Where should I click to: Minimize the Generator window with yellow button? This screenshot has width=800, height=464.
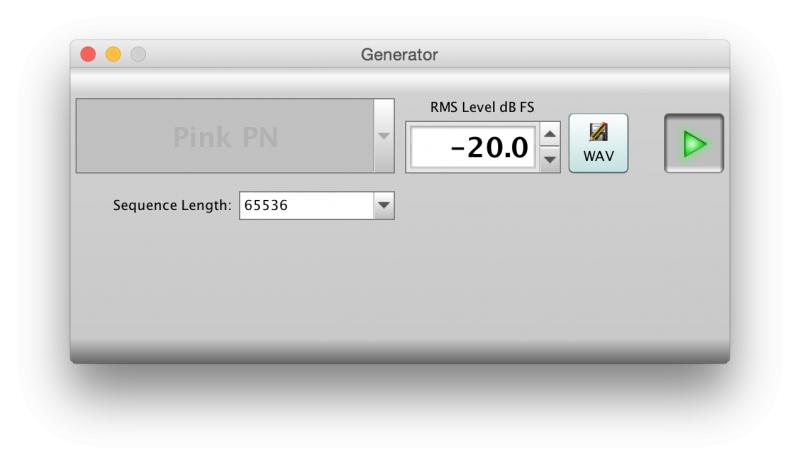click(113, 54)
